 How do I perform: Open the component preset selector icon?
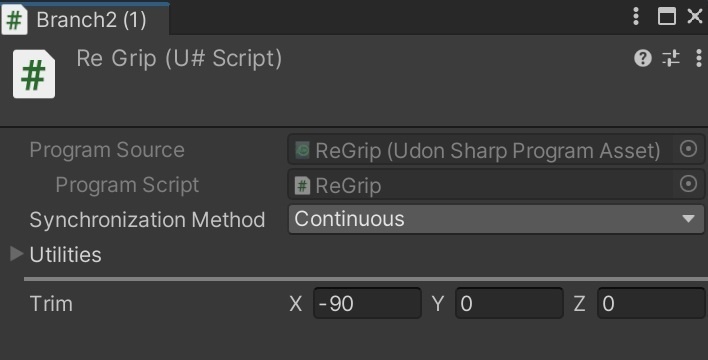pos(671,58)
